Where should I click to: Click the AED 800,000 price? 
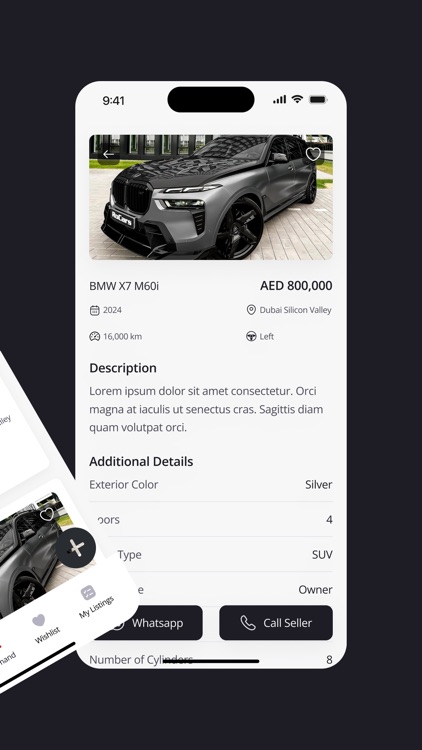(x=296, y=286)
